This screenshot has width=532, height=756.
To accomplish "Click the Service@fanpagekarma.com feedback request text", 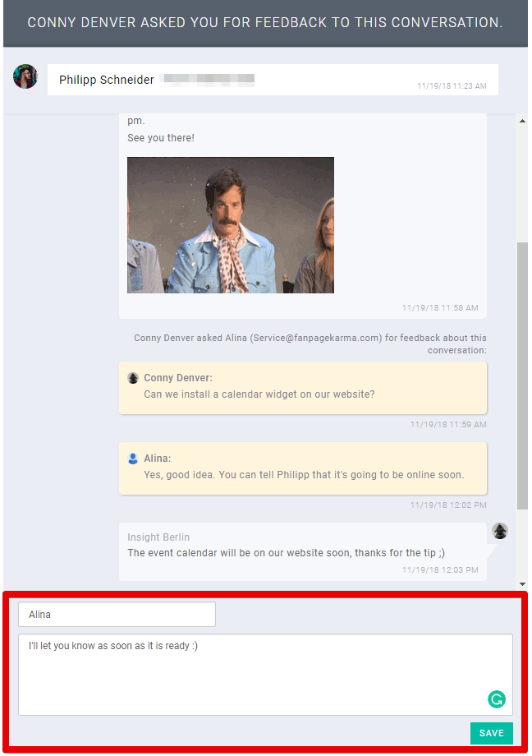I will pyautogui.click(x=310, y=343).
